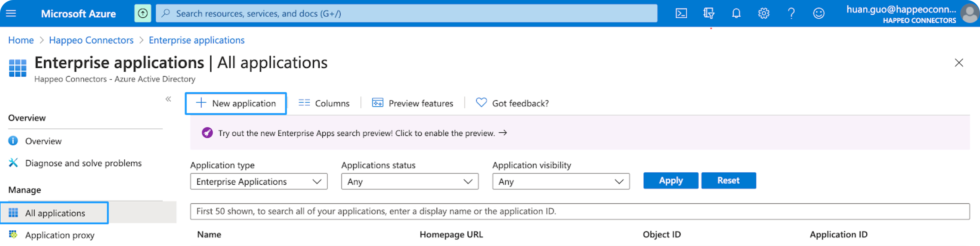Click the Reset filter button
Screen dimensions: 980x246
point(729,180)
